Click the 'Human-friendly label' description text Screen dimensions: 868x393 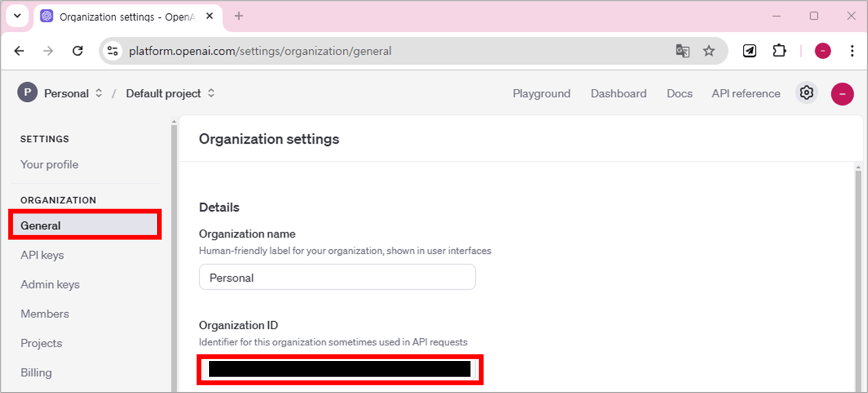345,251
